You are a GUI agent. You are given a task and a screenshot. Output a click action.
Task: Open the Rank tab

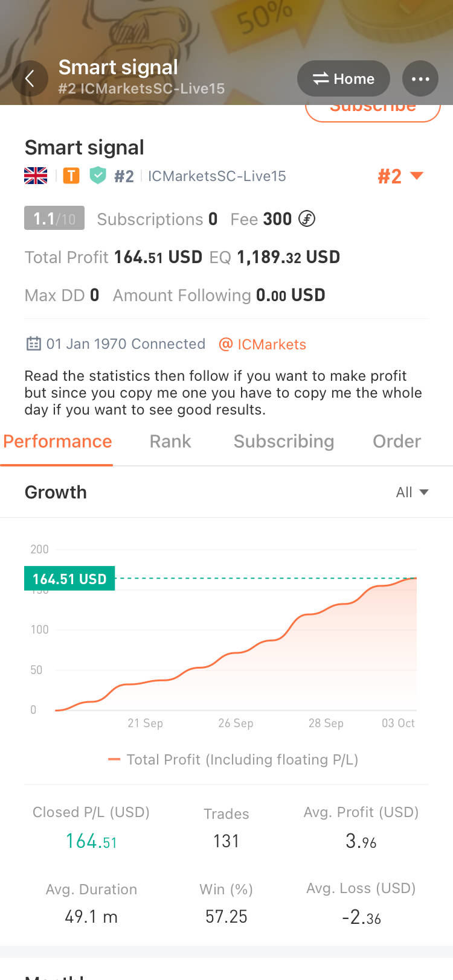(x=170, y=442)
